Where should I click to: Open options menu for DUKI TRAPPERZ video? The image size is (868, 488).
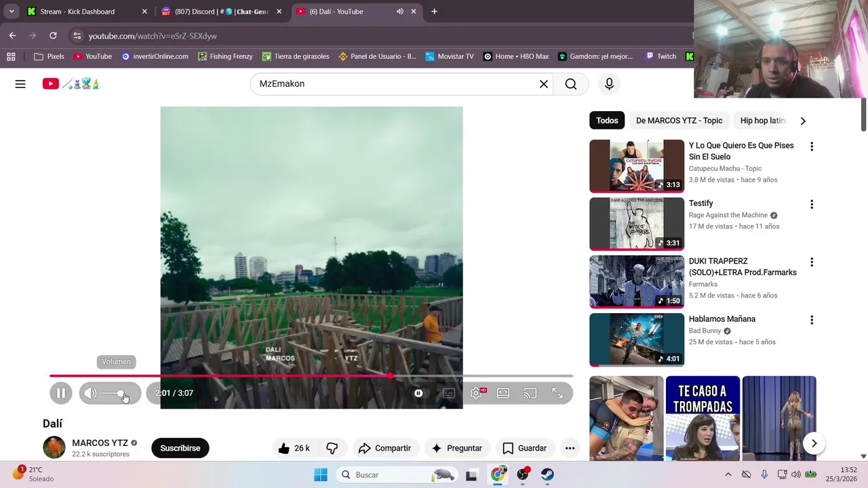[812, 262]
